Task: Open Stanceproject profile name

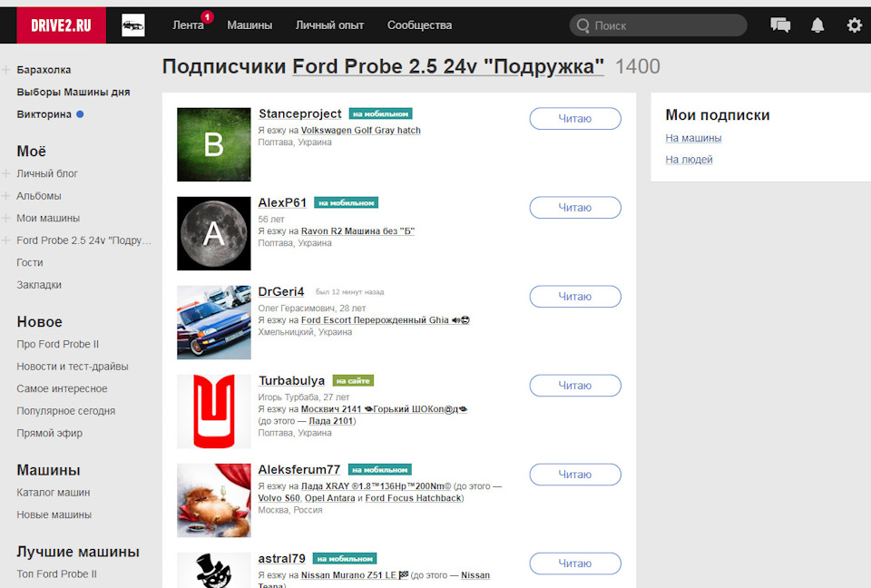Action: pos(300,113)
